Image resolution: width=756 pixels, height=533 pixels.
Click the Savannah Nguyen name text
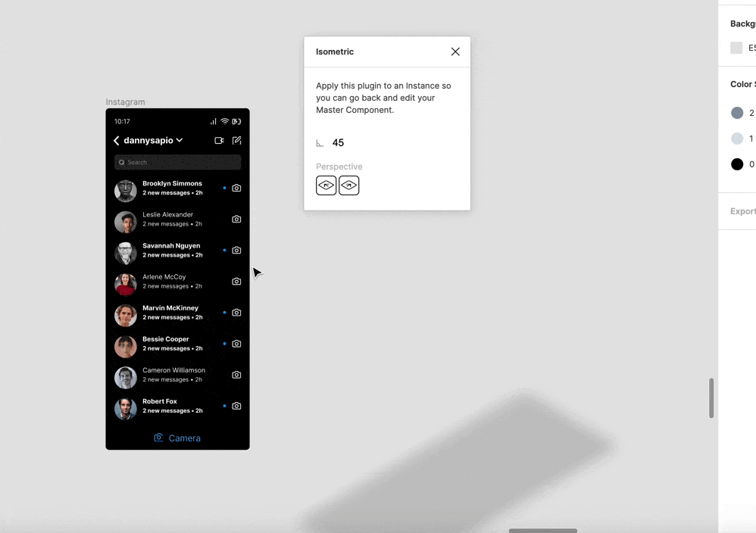[171, 246]
